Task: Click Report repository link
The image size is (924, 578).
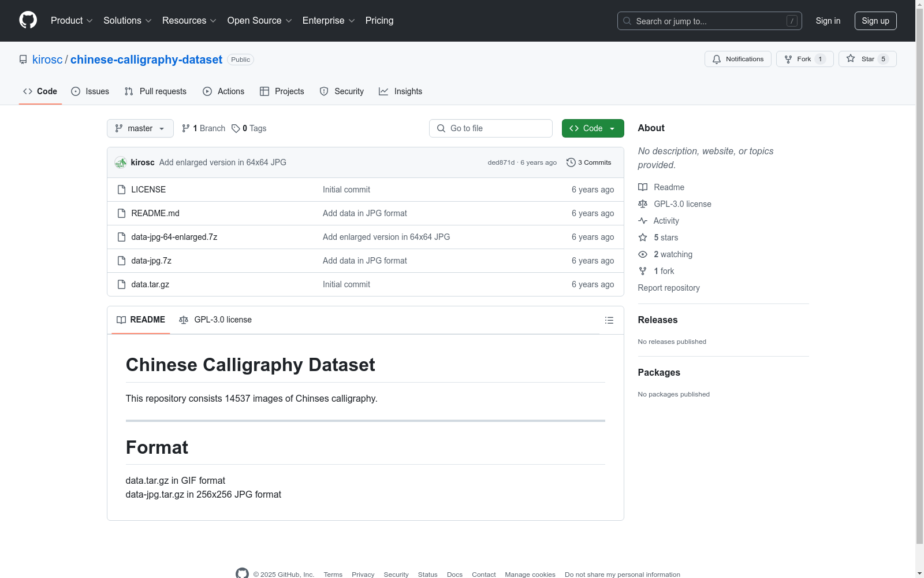Action: 669,288
